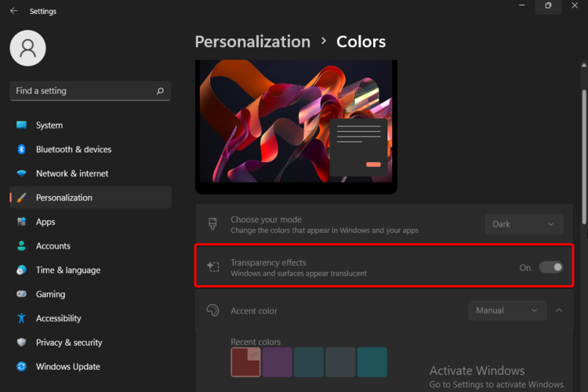Click the user profile avatar icon

click(28, 48)
